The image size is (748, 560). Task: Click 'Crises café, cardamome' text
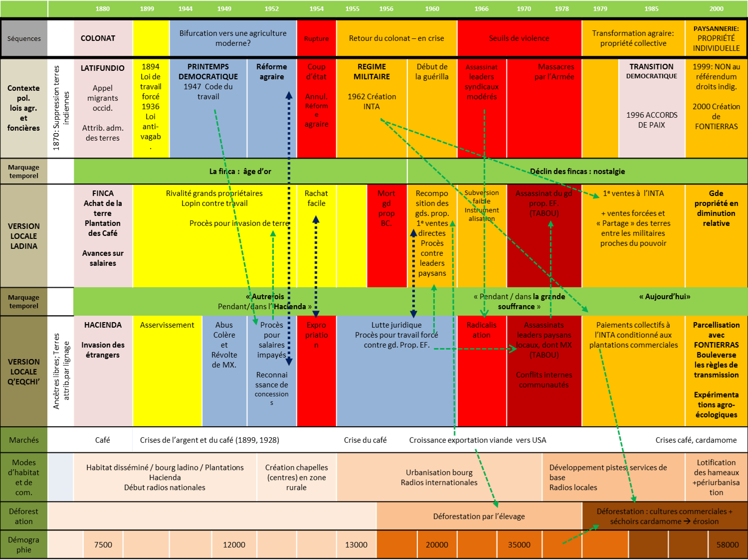pyautogui.click(x=696, y=440)
